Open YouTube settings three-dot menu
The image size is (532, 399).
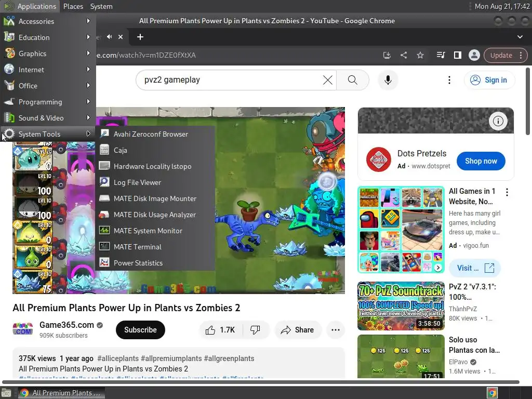[x=449, y=80]
